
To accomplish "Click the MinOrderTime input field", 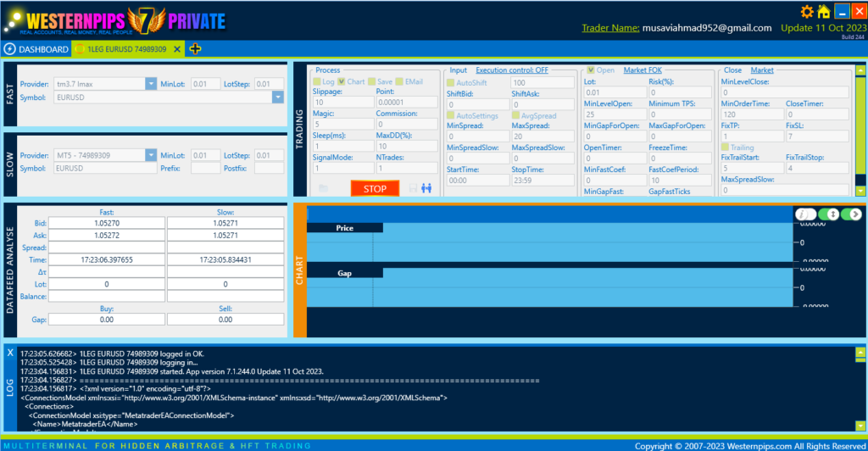I will (753, 114).
